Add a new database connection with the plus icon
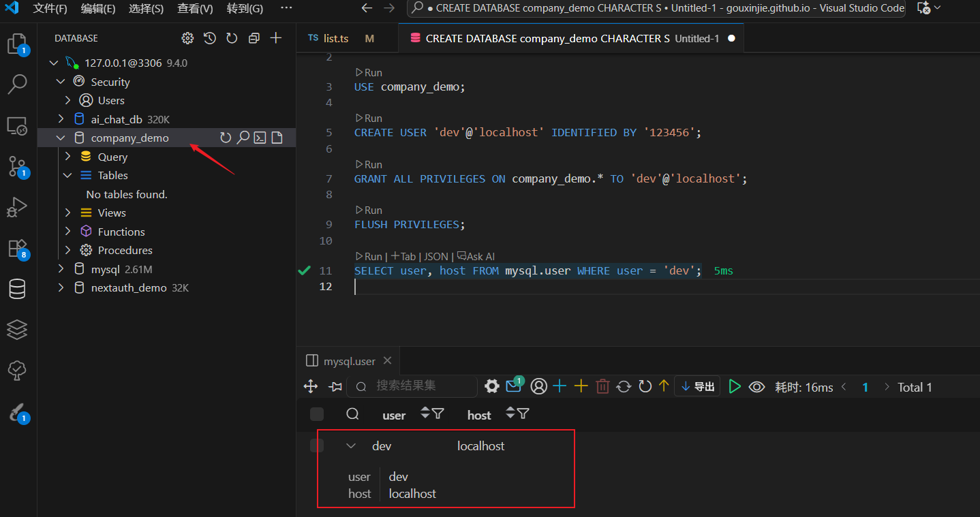The width and height of the screenshot is (980, 517). pyautogui.click(x=276, y=38)
